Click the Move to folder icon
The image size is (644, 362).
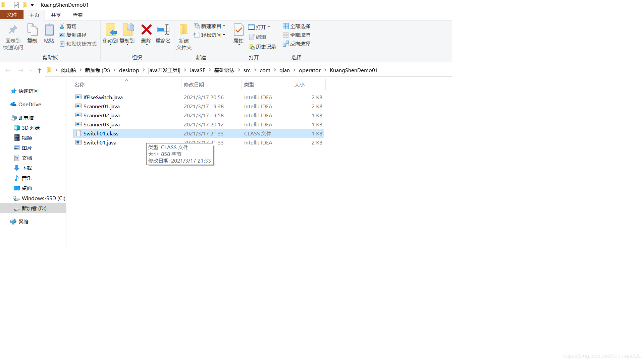(x=111, y=30)
